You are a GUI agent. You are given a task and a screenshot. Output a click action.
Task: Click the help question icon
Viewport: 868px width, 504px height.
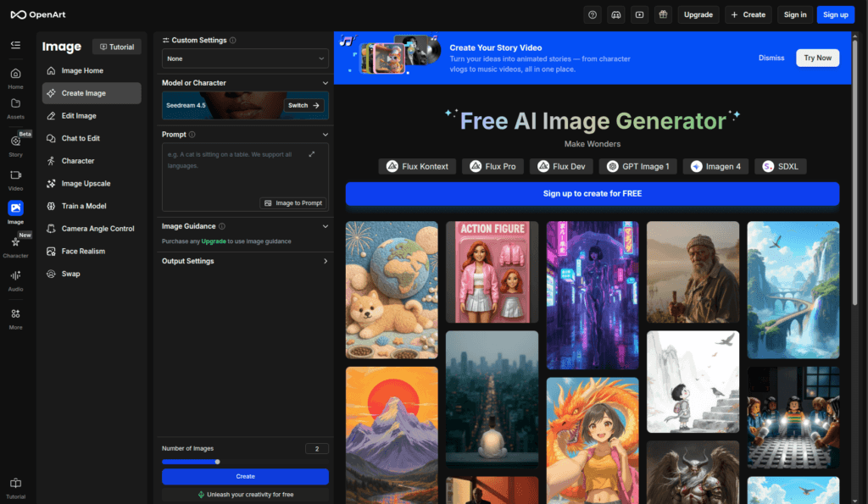click(593, 15)
